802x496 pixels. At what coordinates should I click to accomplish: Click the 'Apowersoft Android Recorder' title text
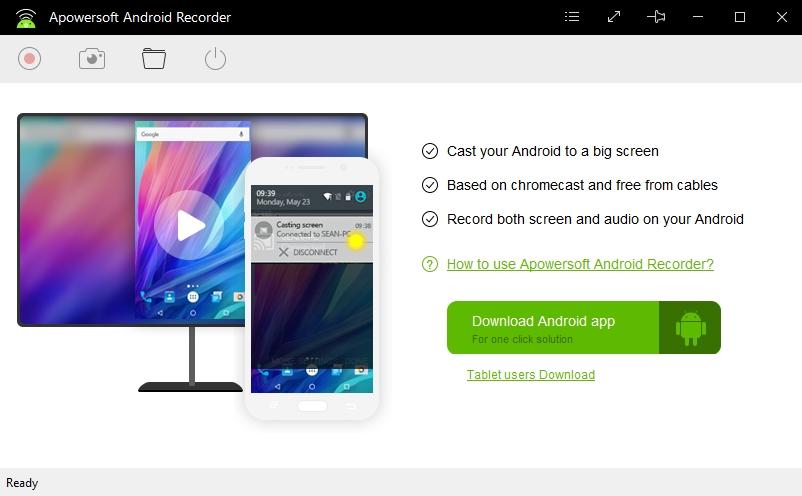[x=140, y=17]
